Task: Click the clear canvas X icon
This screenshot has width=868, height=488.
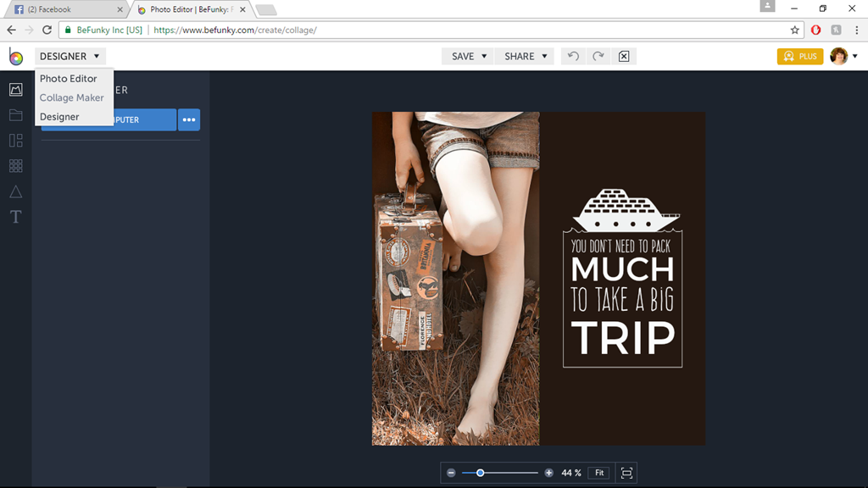Action: click(x=624, y=56)
